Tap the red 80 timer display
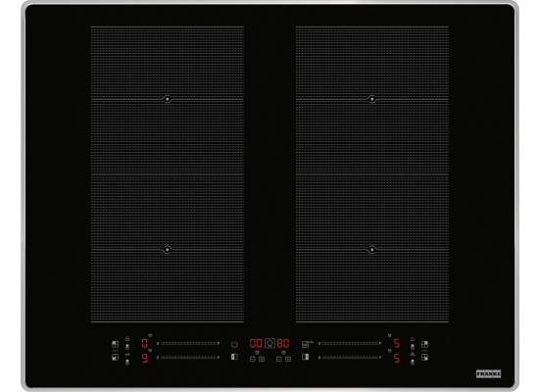The image size is (539, 392). (x=283, y=343)
